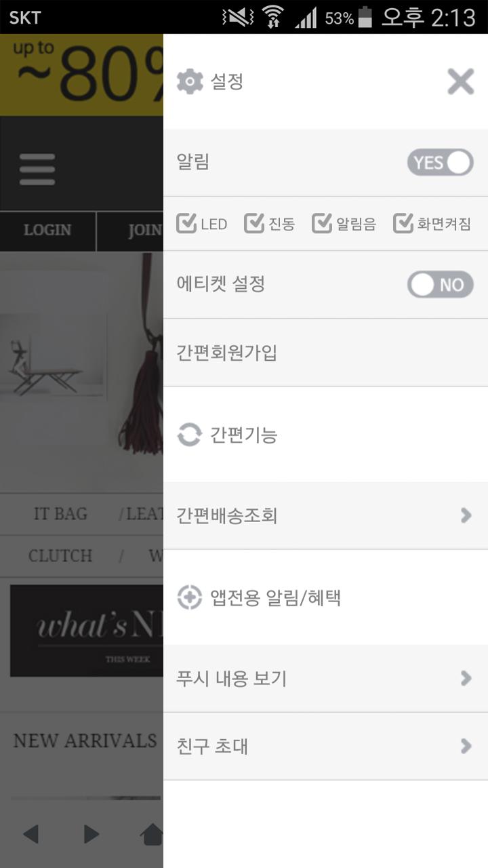The image size is (488, 868).
Task: Tap the refresh icon beside 간편기능
Action: point(190,435)
